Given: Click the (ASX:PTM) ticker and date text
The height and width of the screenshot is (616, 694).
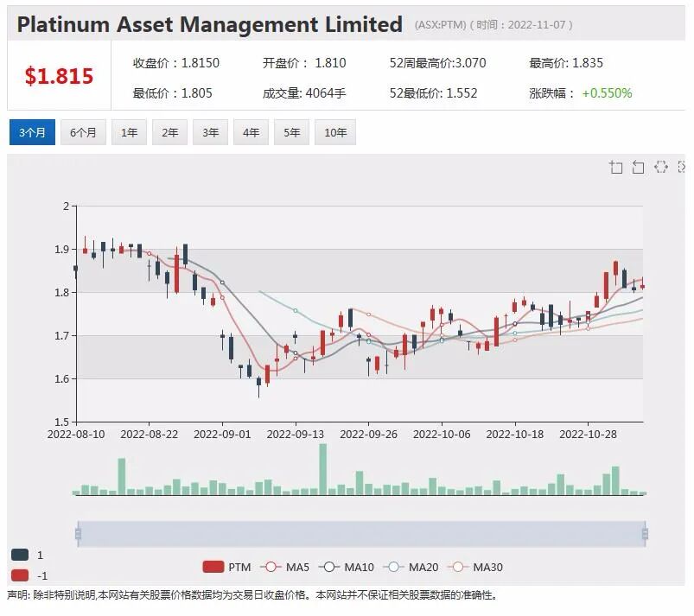Looking at the screenshot, I should click(x=493, y=25).
